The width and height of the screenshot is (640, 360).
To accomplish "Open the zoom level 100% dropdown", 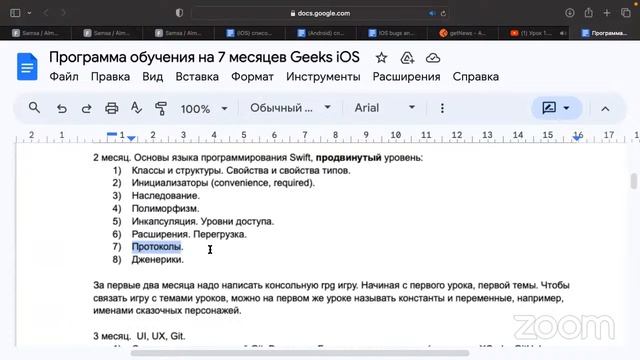I will coord(204,109).
